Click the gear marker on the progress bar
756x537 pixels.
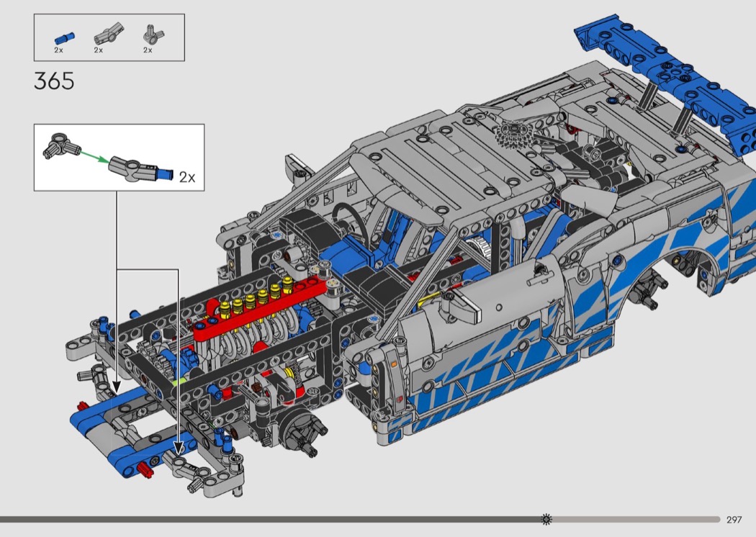[x=546, y=519]
